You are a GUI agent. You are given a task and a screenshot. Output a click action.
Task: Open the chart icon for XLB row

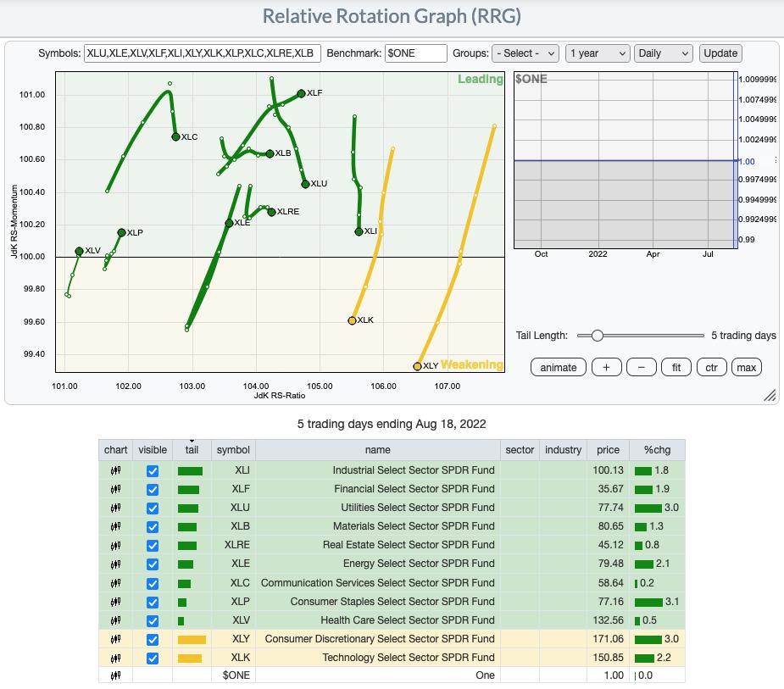coord(115,526)
